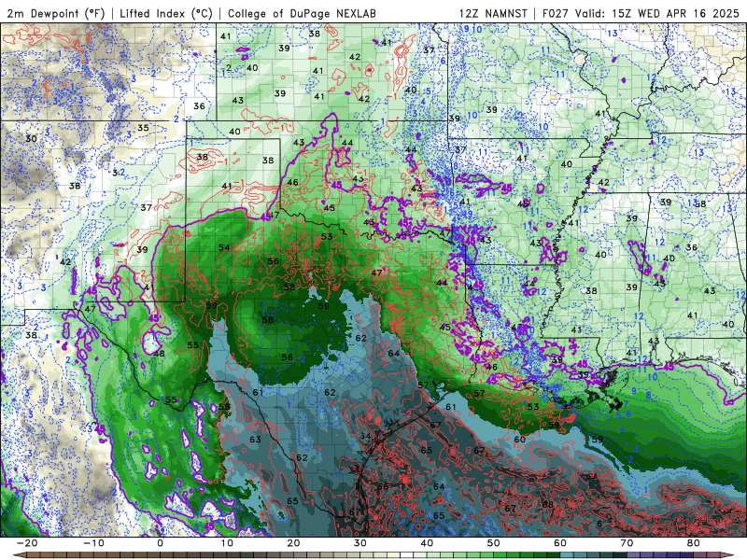Click the "College of DuPage NEXLAB" header text
Screen dimensions: 747x560
pos(302,13)
